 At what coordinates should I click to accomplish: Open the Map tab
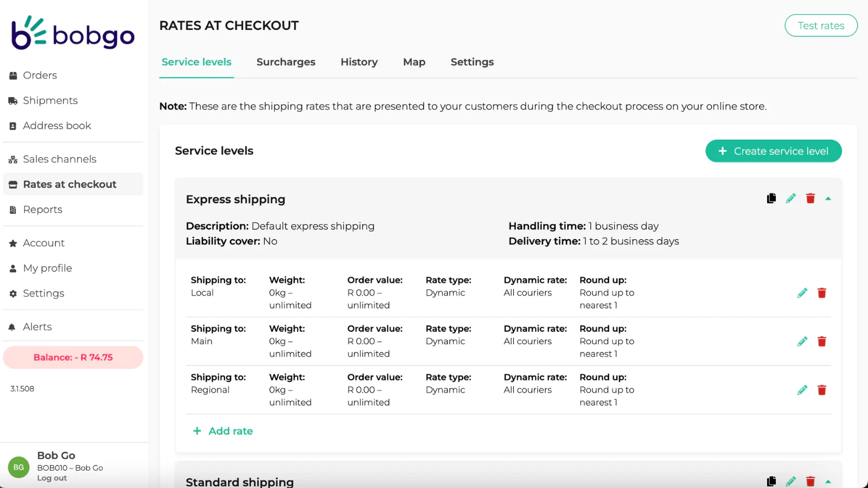click(x=414, y=62)
